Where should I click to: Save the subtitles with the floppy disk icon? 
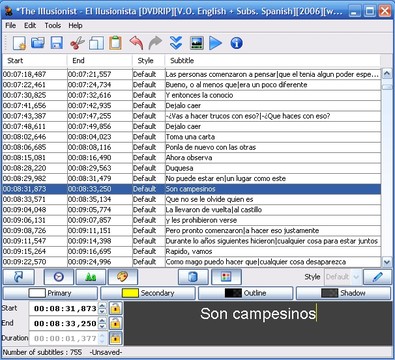click(57, 43)
